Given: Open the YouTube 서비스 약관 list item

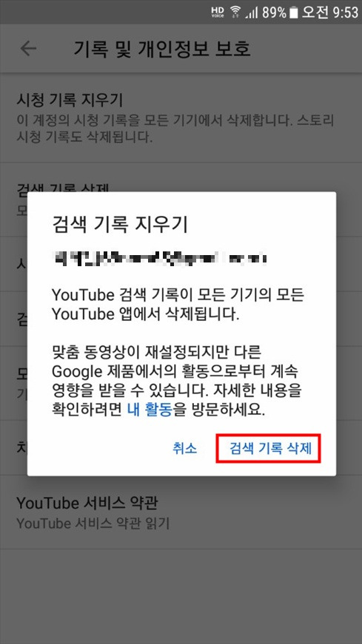Looking at the screenshot, I should coord(181,512).
